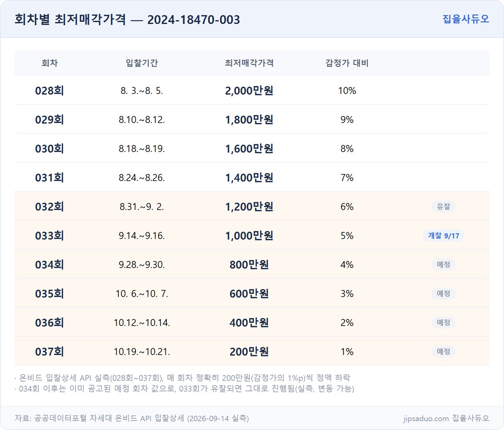Click bid period 8.10.~8.12.
The width and height of the screenshot is (504, 430).
pyautogui.click(x=142, y=119)
